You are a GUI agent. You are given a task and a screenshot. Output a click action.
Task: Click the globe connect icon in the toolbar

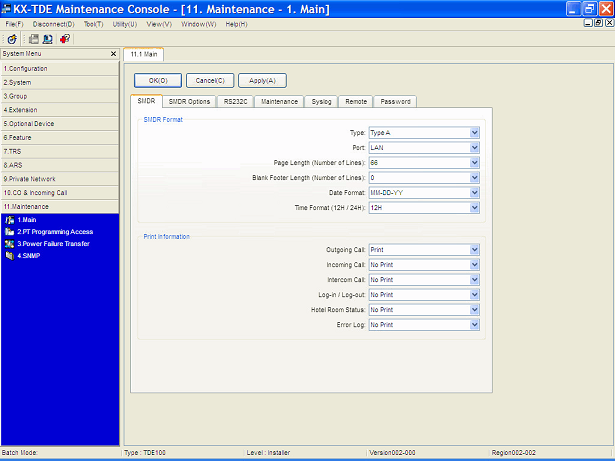point(10,38)
